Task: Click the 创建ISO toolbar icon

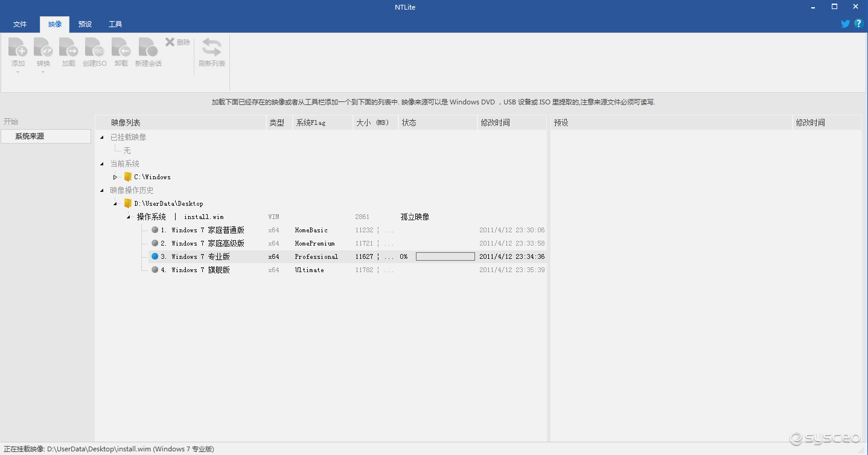Action: [x=94, y=47]
